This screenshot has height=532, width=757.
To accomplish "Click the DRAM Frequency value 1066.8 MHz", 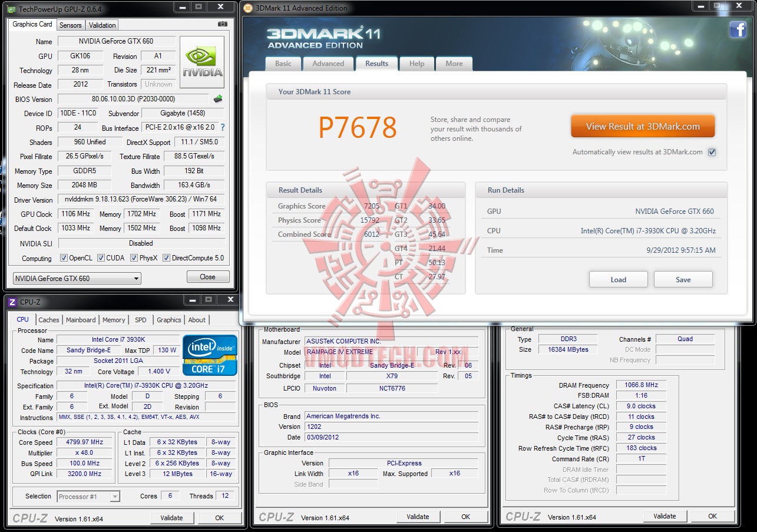I will 642,385.
